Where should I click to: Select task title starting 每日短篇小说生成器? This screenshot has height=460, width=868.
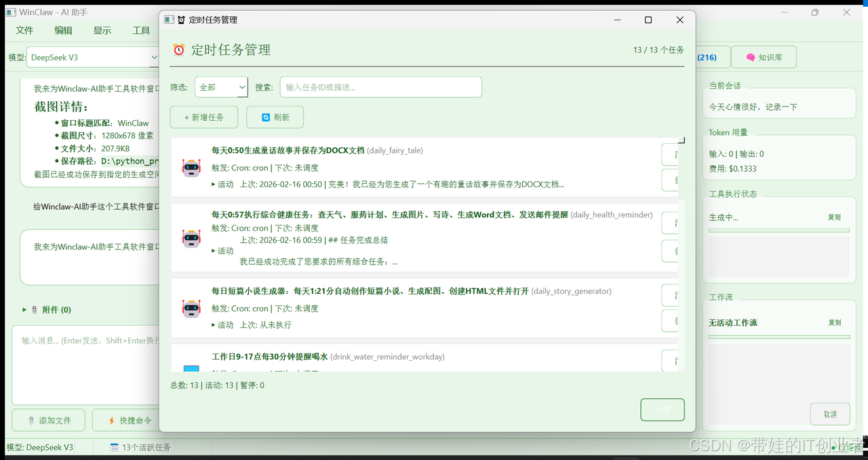point(370,291)
